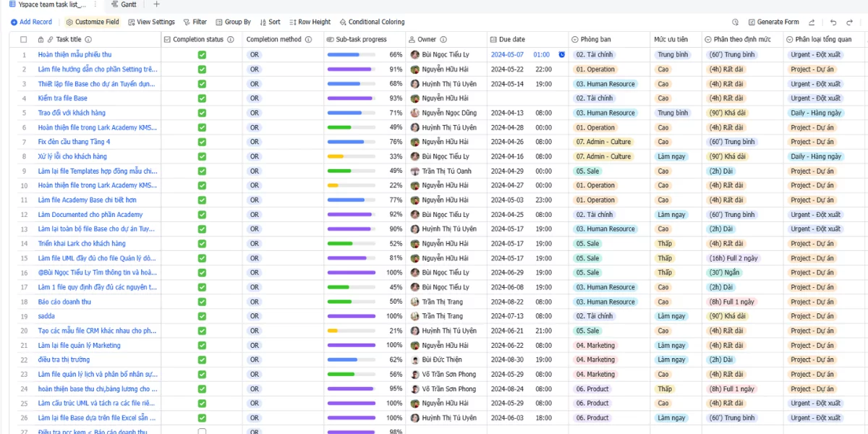
Task: Click the link icon in Task title header
Action: [51, 40]
